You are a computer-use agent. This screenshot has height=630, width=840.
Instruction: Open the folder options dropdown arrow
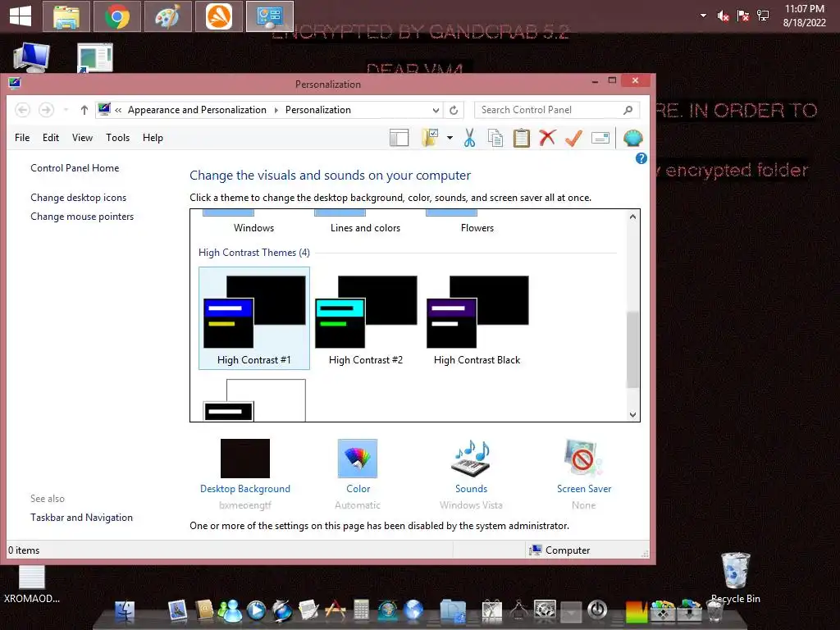[x=450, y=138]
